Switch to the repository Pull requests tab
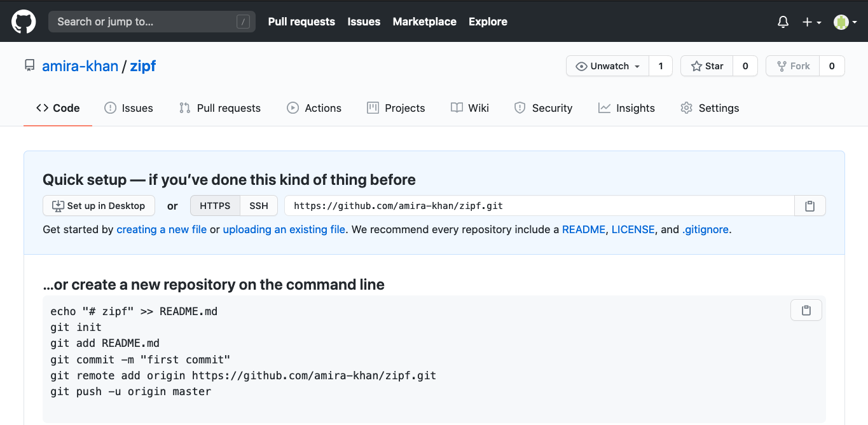Viewport: 868px width, 425px height. click(220, 108)
